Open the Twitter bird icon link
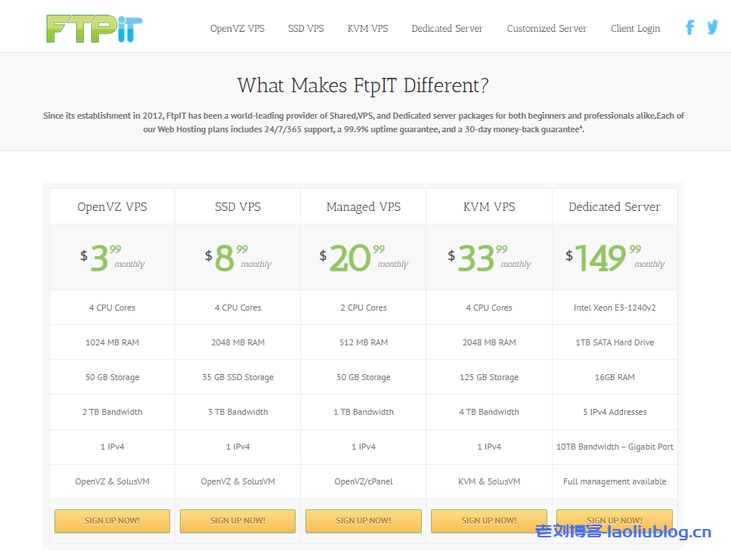 pyautogui.click(x=712, y=27)
